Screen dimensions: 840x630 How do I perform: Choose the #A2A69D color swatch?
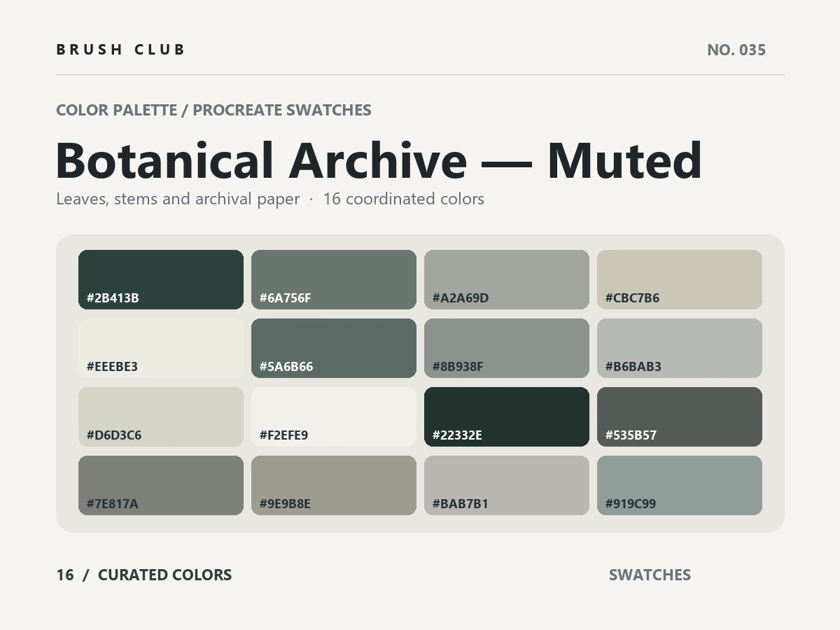coord(507,279)
